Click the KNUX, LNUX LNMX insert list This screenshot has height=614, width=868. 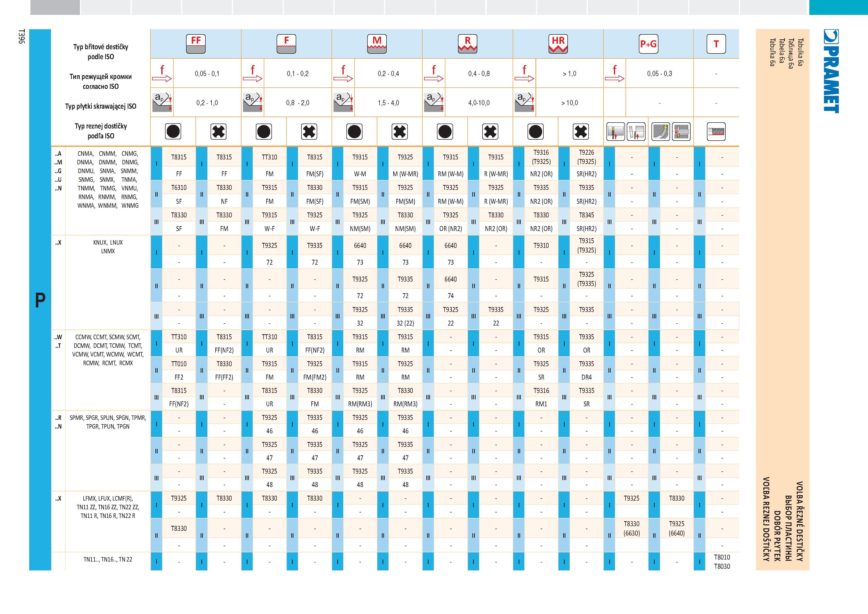point(108,247)
